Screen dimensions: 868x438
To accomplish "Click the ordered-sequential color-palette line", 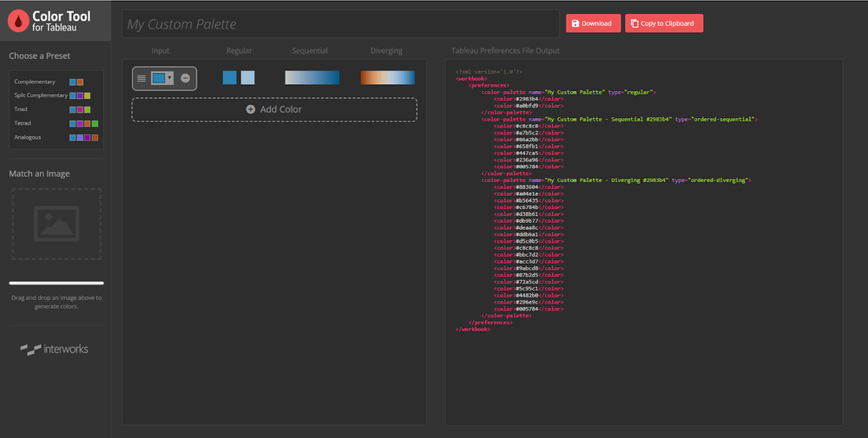I will (620, 120).
